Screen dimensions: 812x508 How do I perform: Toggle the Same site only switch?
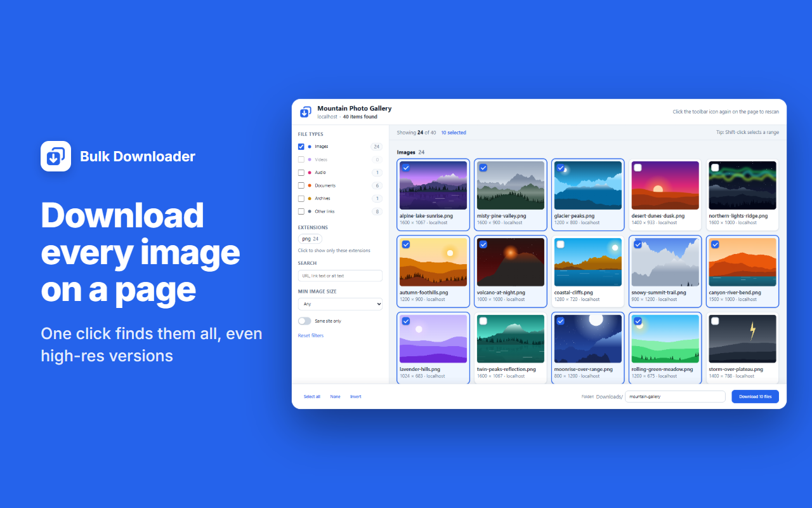point(304,321)
